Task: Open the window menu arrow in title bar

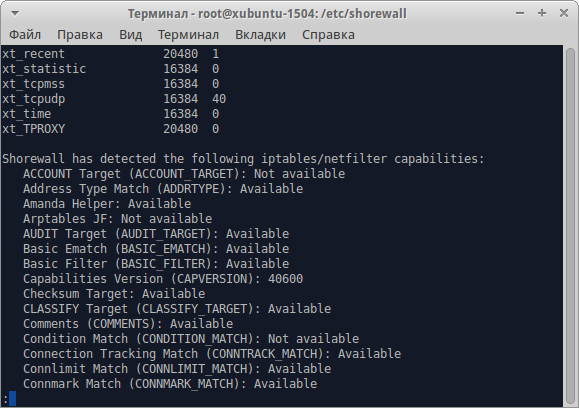Action: [x=15, y=14]
